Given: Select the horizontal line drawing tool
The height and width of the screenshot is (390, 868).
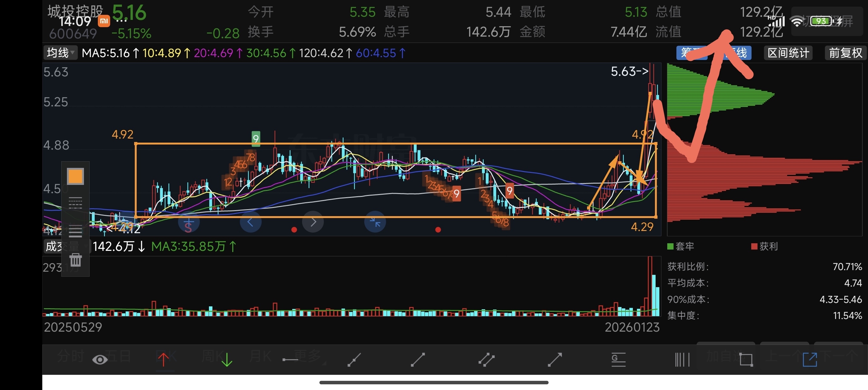Looking at the screenshot, I should tap(290, 360).
